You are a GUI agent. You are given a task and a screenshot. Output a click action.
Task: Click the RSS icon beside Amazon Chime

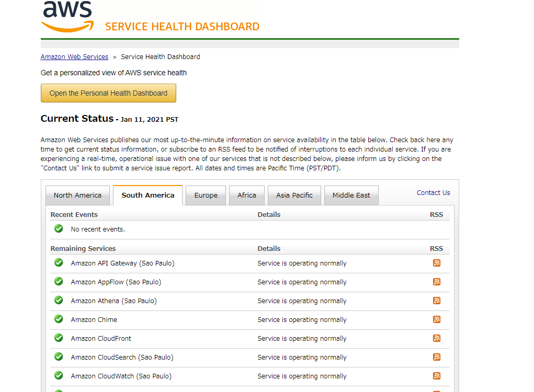(437, 319)
